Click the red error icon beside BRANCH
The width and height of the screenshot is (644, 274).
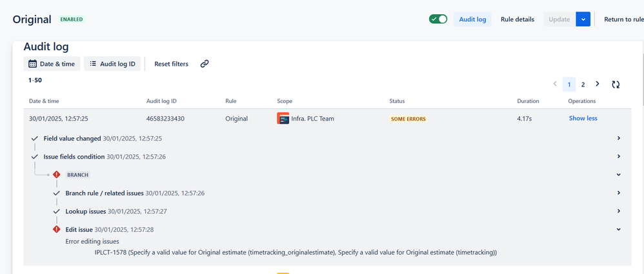point(57,174)
